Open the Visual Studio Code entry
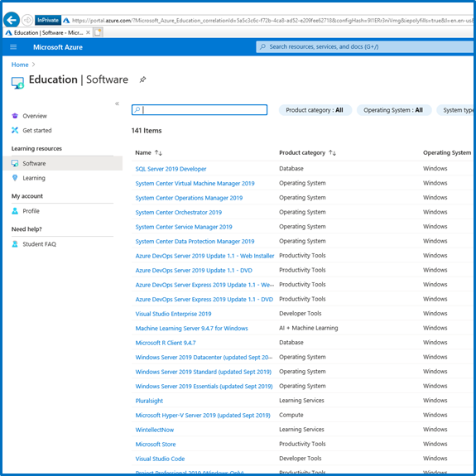 (x=160, y=459)
